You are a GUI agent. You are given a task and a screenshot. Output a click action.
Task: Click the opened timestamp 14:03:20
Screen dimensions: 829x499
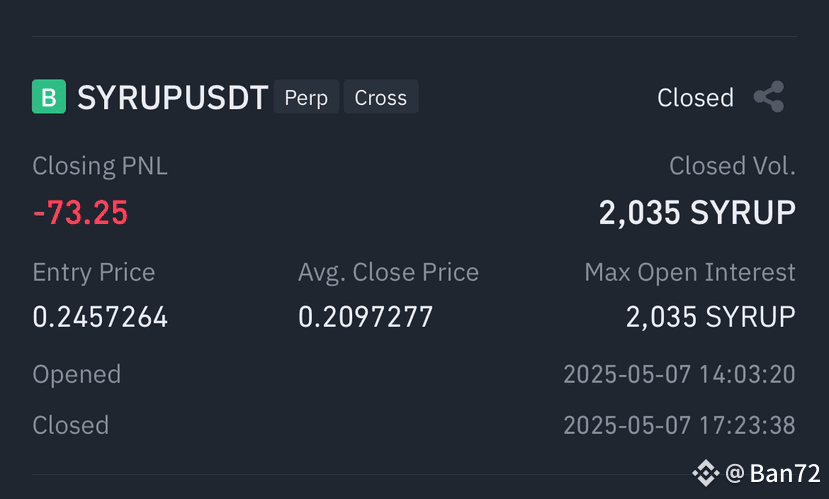click(679, 374)
